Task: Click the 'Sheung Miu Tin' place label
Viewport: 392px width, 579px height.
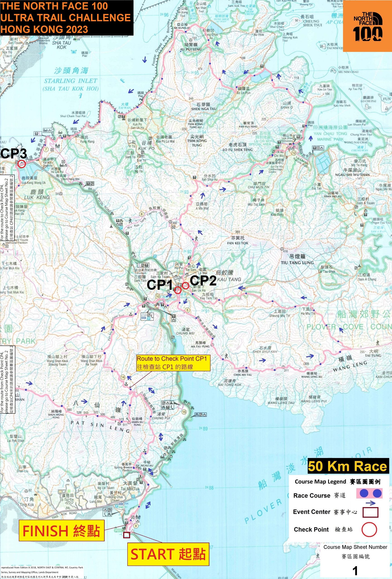Action: pyautogui.click(x=279, y=316)
